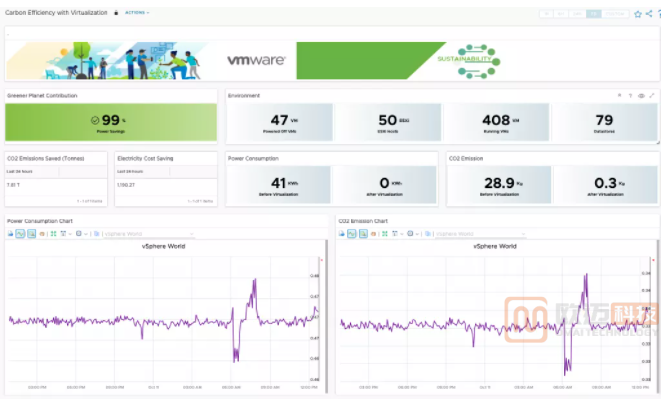Toggle zoom view icon in CO2 Emission Chart toolbar
Screen dimensions: 662x399
coord(363,233)
